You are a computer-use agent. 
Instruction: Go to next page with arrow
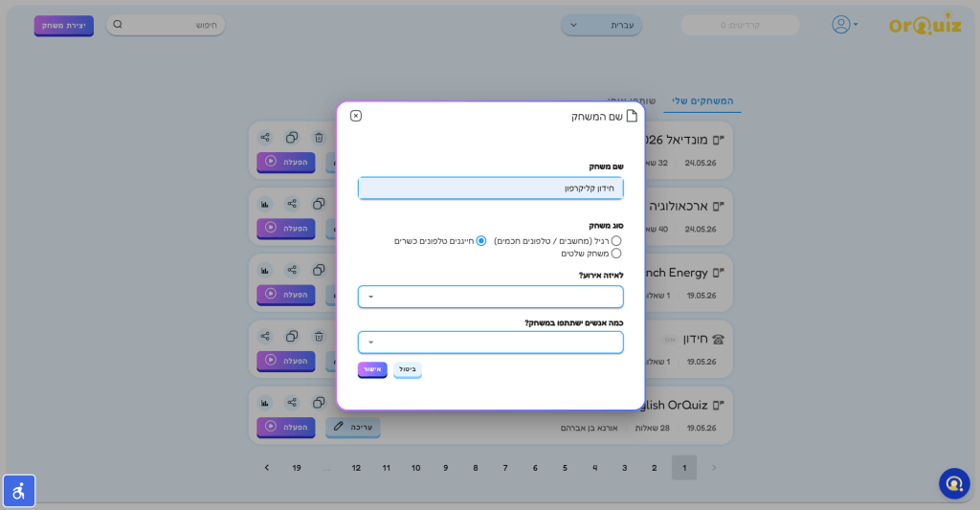267,468
